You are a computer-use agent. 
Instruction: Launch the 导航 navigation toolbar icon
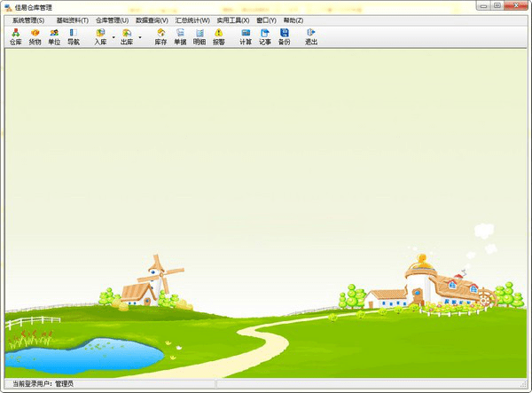click(x=74, y=37)
